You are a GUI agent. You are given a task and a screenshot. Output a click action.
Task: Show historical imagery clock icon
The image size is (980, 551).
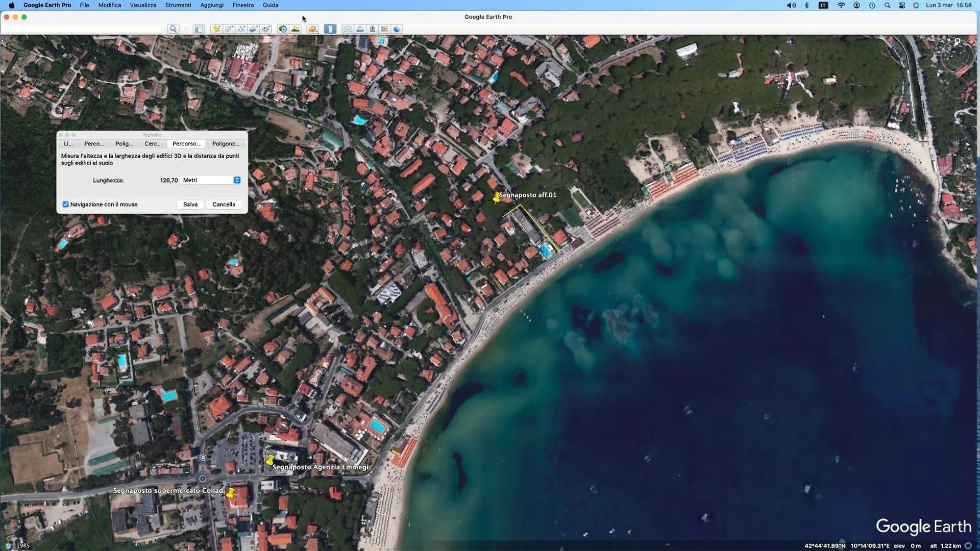pyautogui.click(x=283, y=29)
